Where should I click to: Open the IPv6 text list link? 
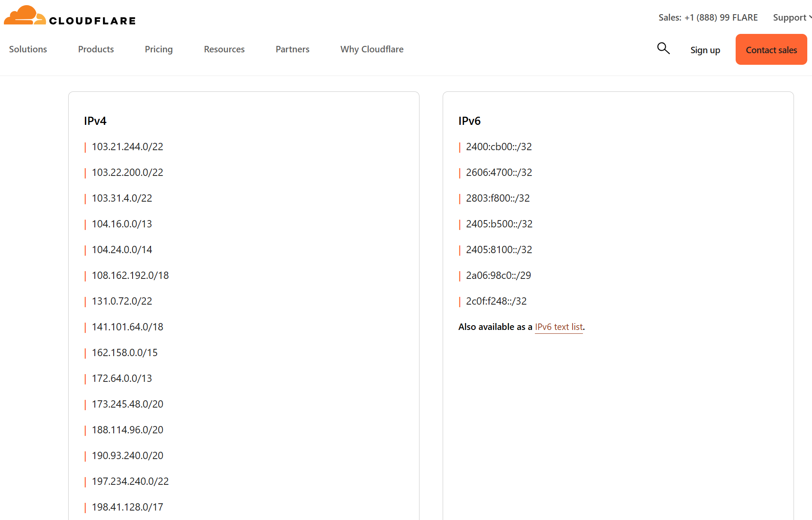(558, 327)
